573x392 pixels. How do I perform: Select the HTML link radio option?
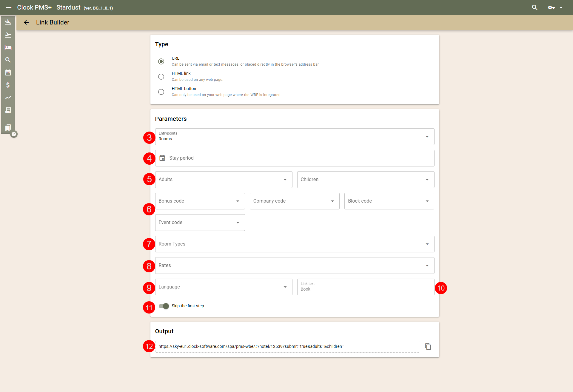[x=161, y=77]
